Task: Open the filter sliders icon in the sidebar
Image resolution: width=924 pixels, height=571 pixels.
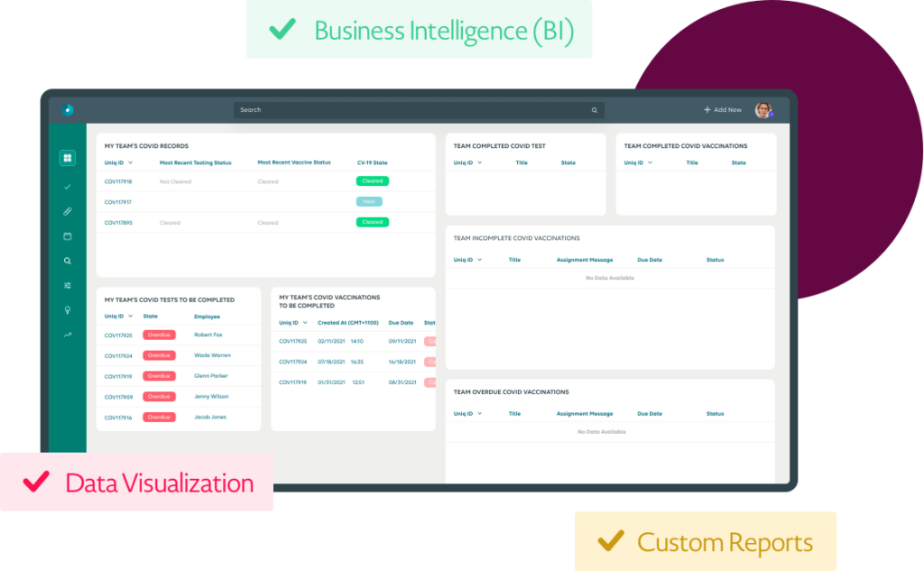Action: (x=67, y=285)
